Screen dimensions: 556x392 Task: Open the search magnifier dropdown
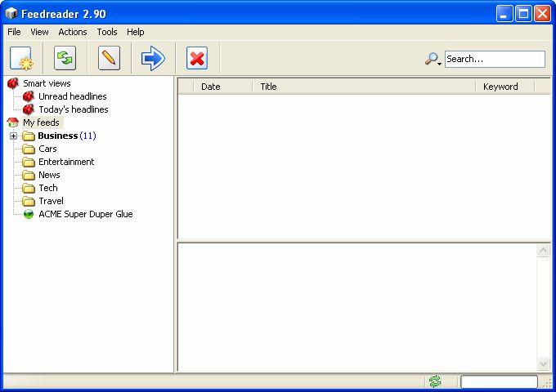(x=433, y=59)
